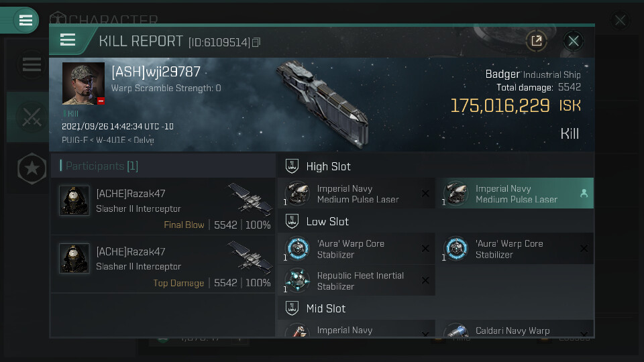Open the top-left main menu button
Image resolution: width=644 pixels, height=362 pixels.
point(25,20)
